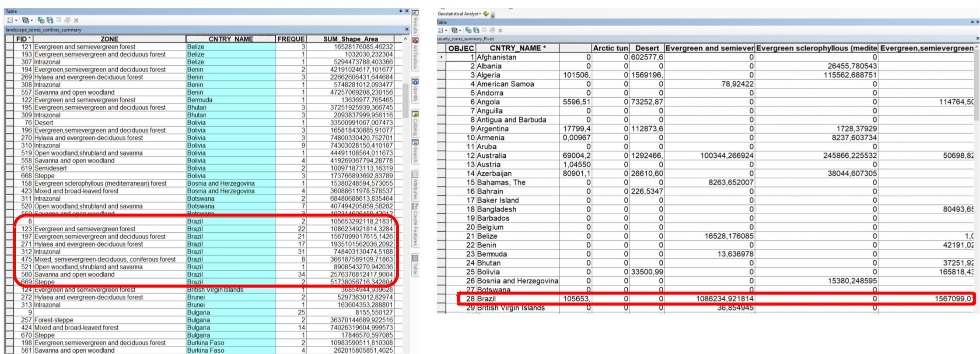Select row marker for Afghanistan record
The image size is (980, 354).
(x=441, y=57)
